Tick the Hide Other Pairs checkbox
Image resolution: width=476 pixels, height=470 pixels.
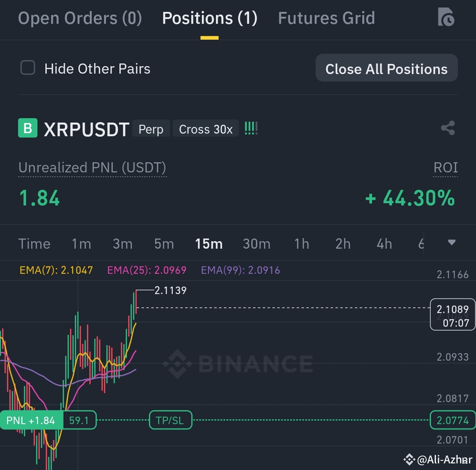coord(28,67)
